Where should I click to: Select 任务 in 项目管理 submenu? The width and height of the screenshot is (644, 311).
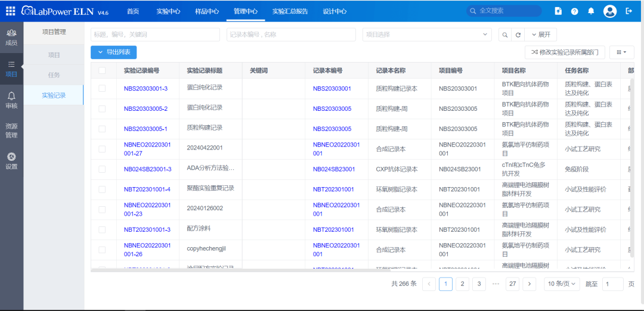point(54,75)
